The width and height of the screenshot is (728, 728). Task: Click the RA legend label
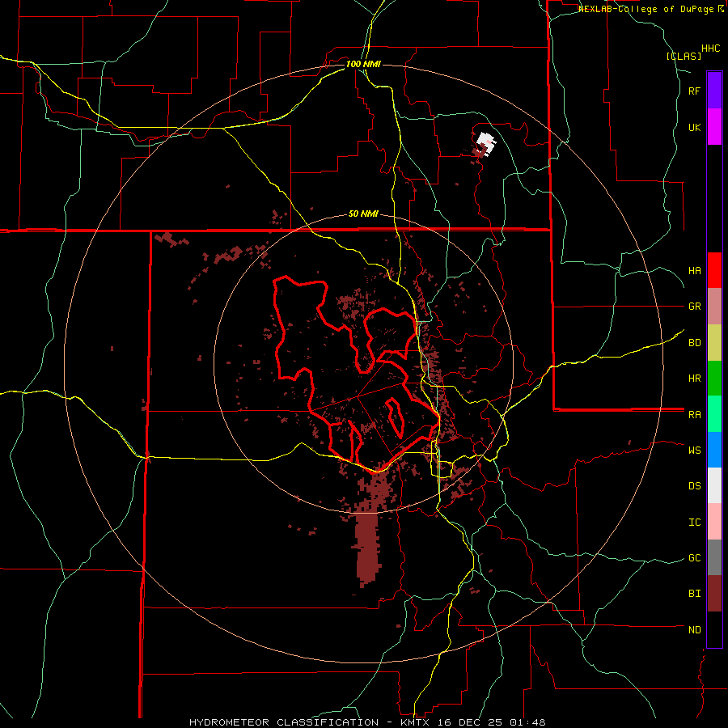click(x=695, y=414)
